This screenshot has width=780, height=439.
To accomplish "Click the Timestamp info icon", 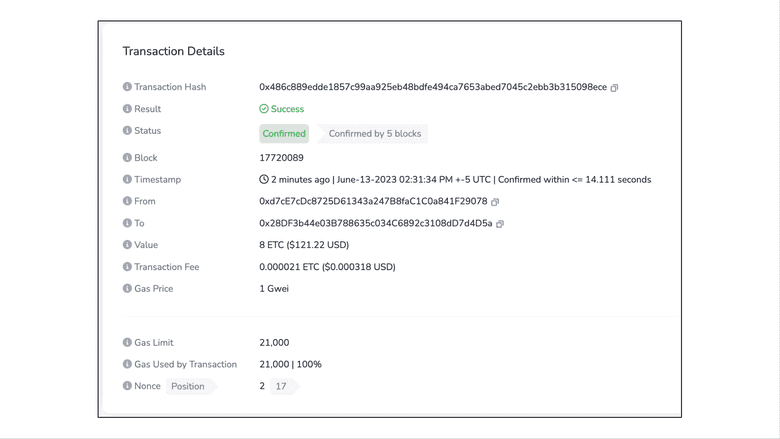I will click(127, 180).
